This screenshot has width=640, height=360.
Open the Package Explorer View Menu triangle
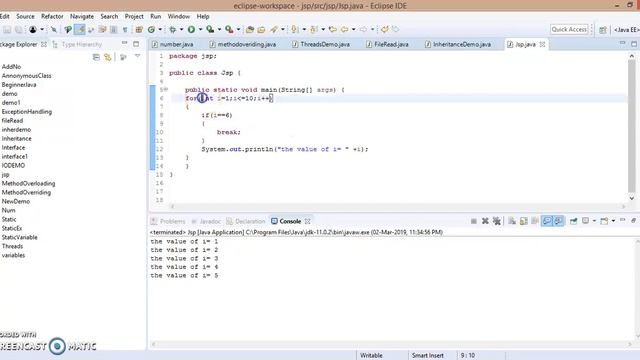tap(138, 56)
